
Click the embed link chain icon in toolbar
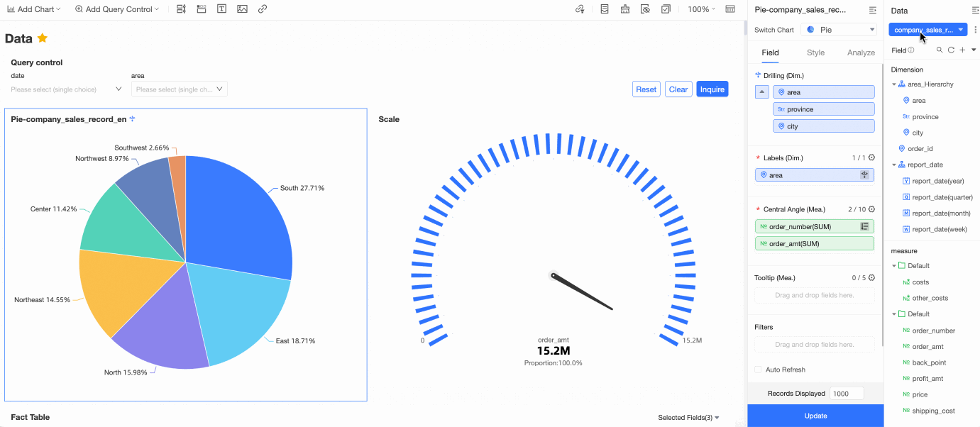tap(263, 9)
